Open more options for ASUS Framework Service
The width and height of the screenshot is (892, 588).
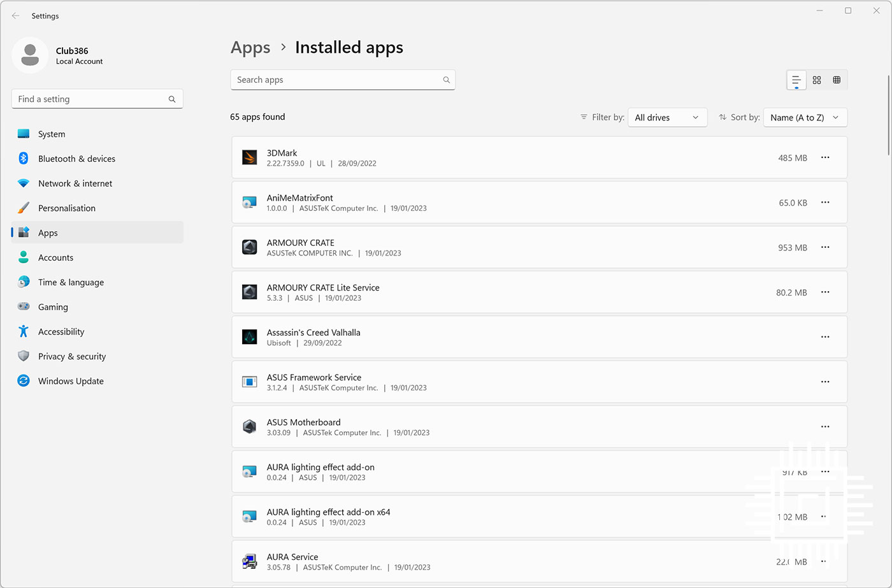tap(825, 382)
